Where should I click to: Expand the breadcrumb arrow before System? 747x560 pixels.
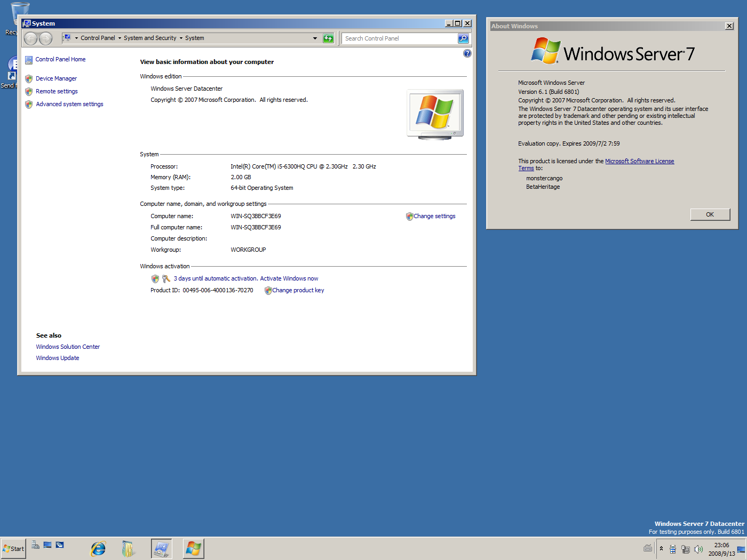click(181, 38)
